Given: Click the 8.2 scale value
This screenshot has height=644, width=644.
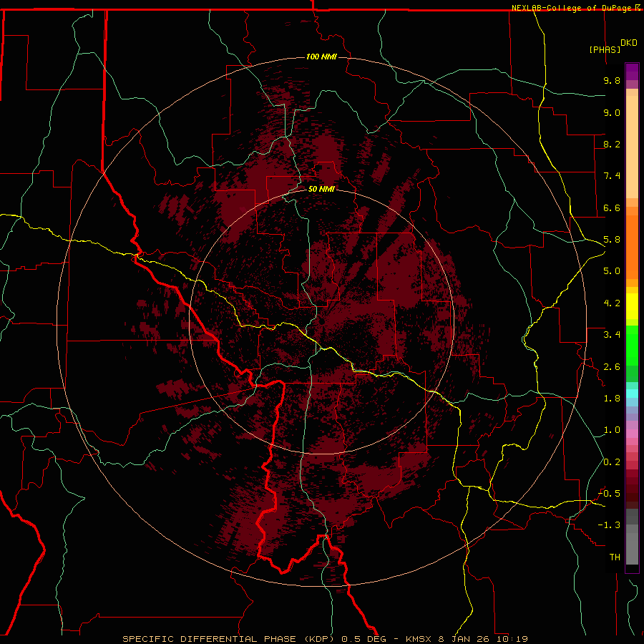Looking at the screenshot, I should (611, 144).
